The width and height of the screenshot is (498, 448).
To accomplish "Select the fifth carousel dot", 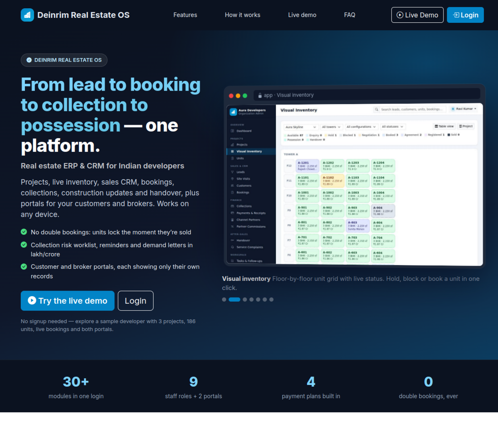I will tap(258, 299).
